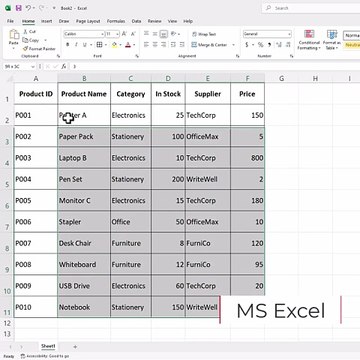Screen dimensions: 360x360
Task: Activate the Format Painter
Action: coord(39,49)
